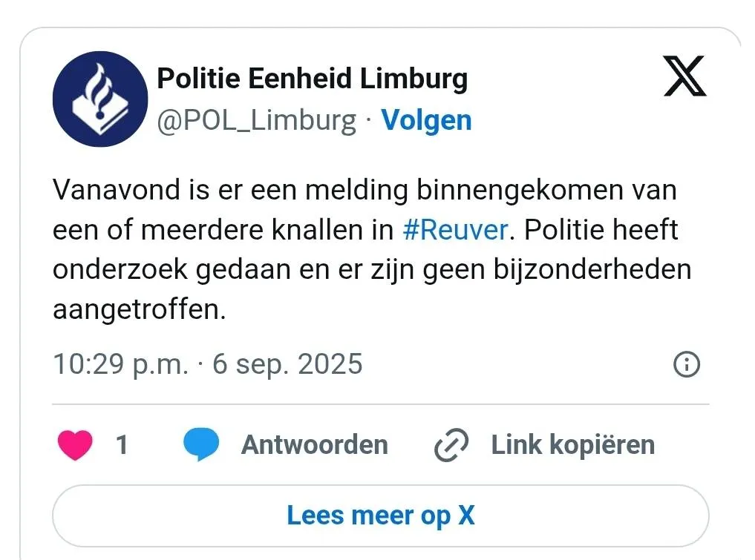Screen dimensions: 755x560
Task: Open the #Reuver hashtag
Action: (x=455, y=229)
